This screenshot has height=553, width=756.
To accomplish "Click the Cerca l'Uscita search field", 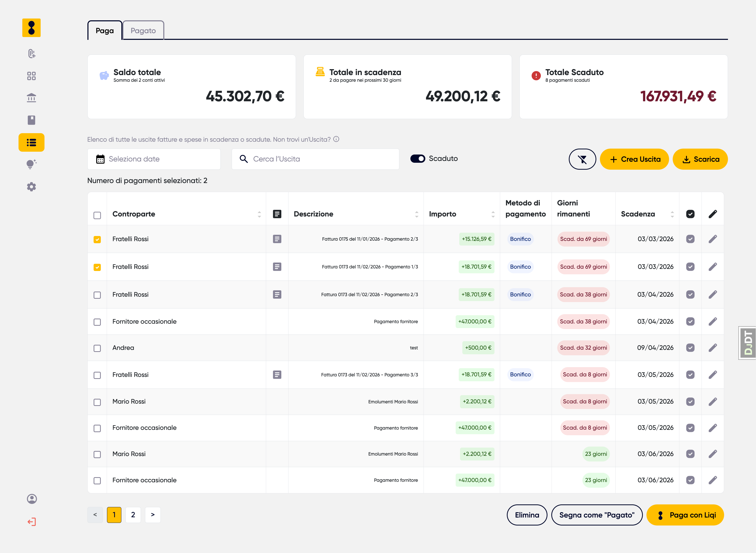I will point(316,159).
